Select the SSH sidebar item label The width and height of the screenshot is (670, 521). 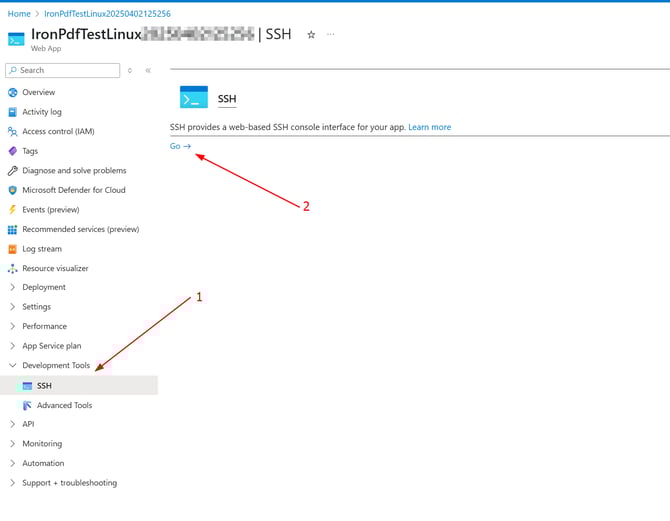pyautogui.click(x=44, y=386)
